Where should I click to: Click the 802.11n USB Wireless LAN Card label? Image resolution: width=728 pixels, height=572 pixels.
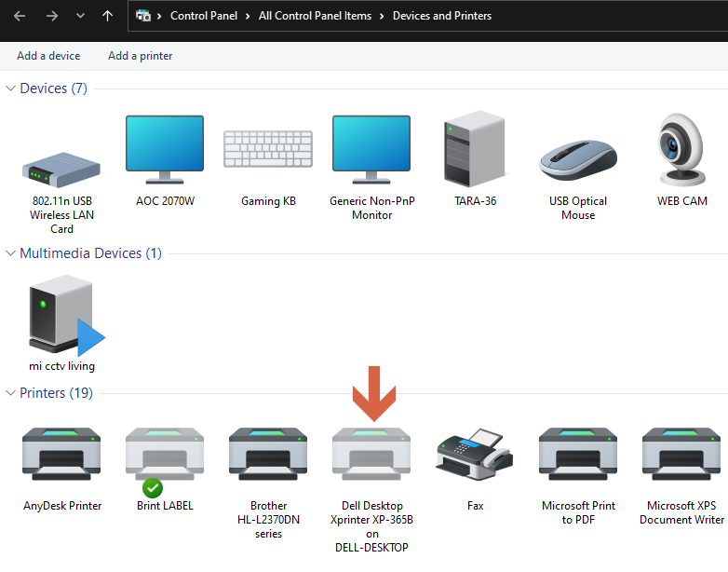pos(61,215)
